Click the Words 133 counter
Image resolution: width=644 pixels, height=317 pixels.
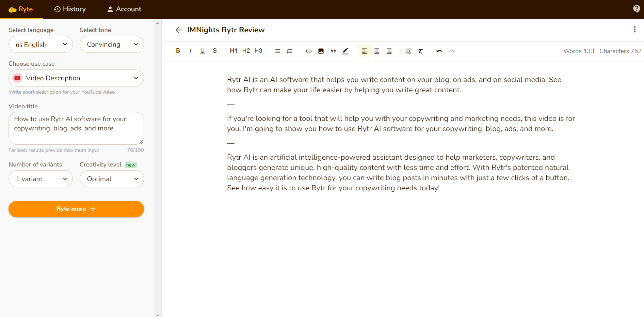[x=579, y=51]
